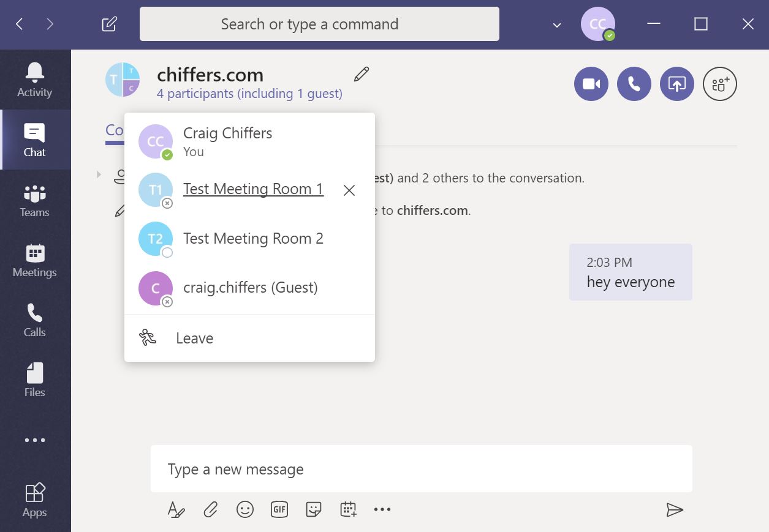Switch to the Conversation tab
This screenshot has height=532, width=769.
point(115,130)
